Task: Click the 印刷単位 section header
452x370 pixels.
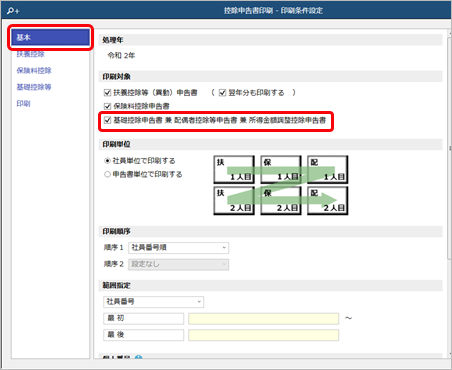Action: [x=271, y=144]
